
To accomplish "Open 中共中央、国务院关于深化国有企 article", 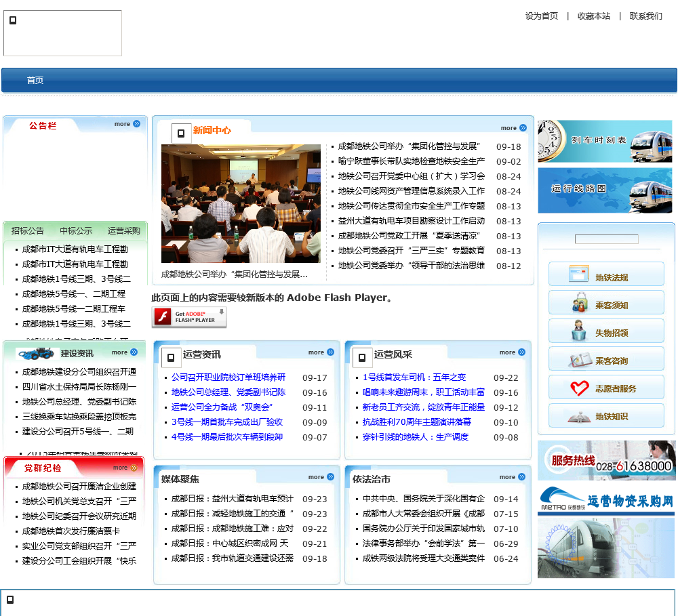I will coord(423,499).
